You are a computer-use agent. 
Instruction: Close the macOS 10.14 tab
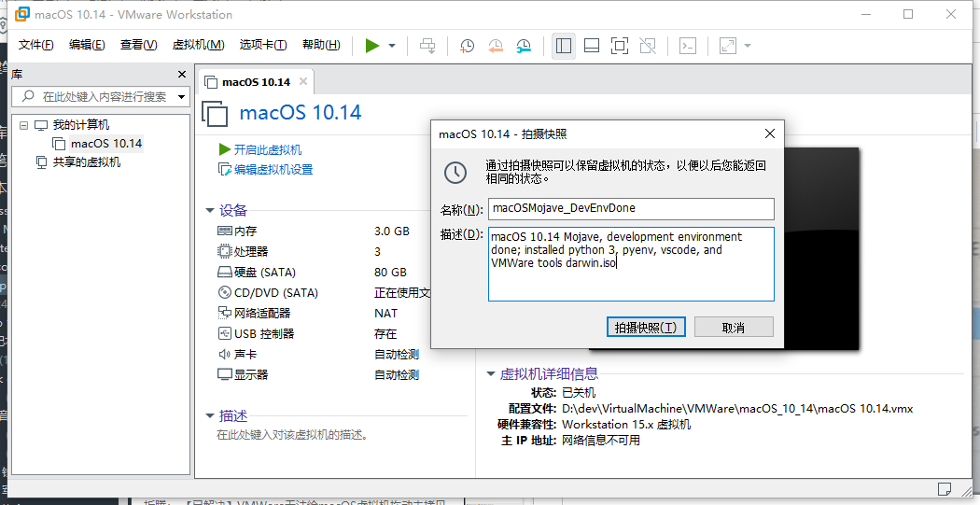pyautogui.click(x=303, y=81)
